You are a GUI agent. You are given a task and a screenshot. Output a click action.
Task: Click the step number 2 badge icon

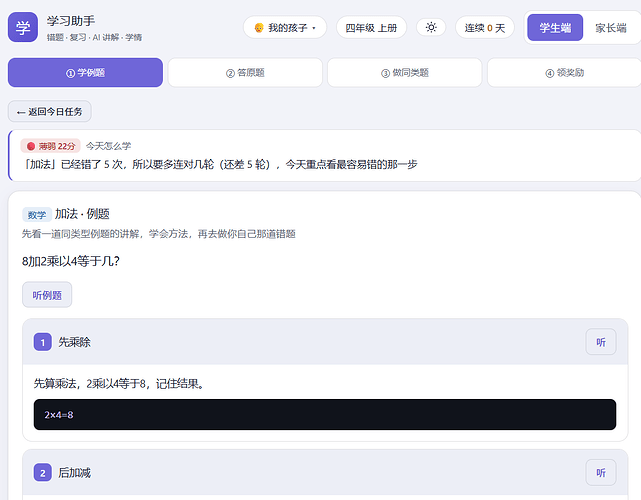click(x=43, y=473)
